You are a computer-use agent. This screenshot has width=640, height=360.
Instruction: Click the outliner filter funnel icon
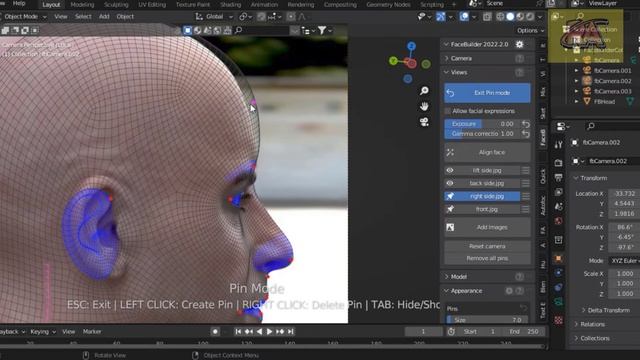322,30
